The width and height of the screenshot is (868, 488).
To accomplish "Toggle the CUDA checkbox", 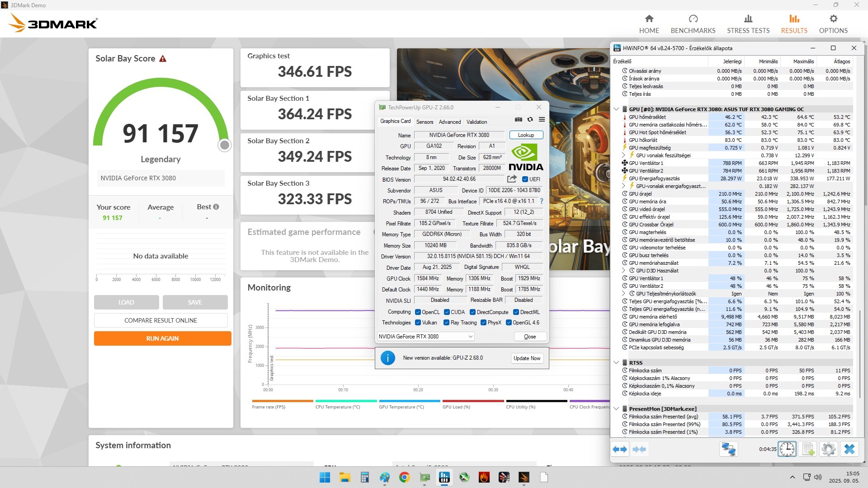I will click(x=447, y=312).
